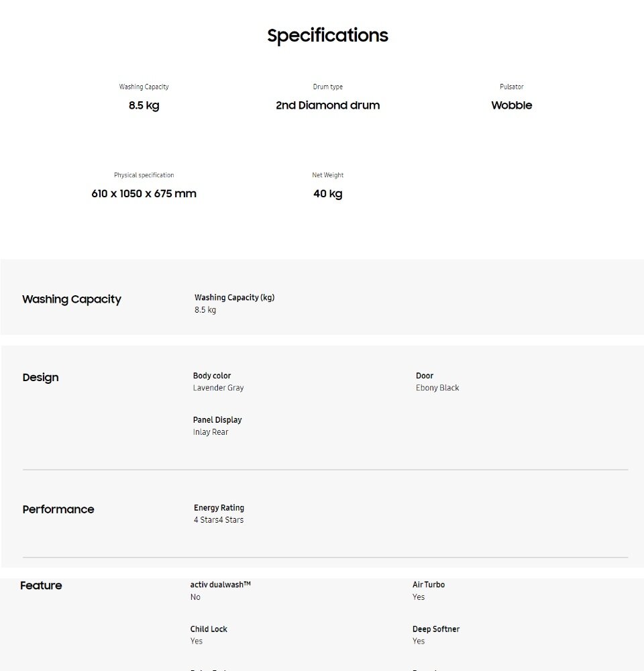The height and width of the screenshot is (671, 644).
Task: Click the Performance section heading
Action: click(x=58, y=509)
